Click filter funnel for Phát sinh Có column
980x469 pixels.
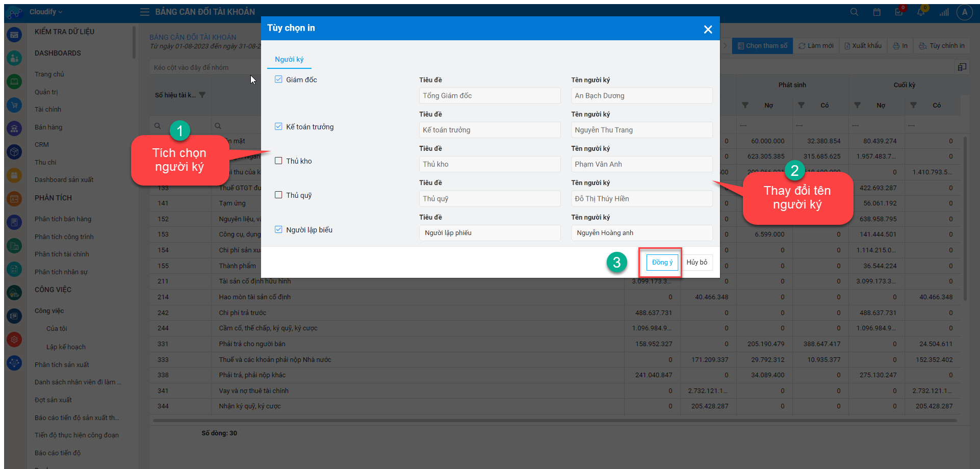[x=802, y=105]
